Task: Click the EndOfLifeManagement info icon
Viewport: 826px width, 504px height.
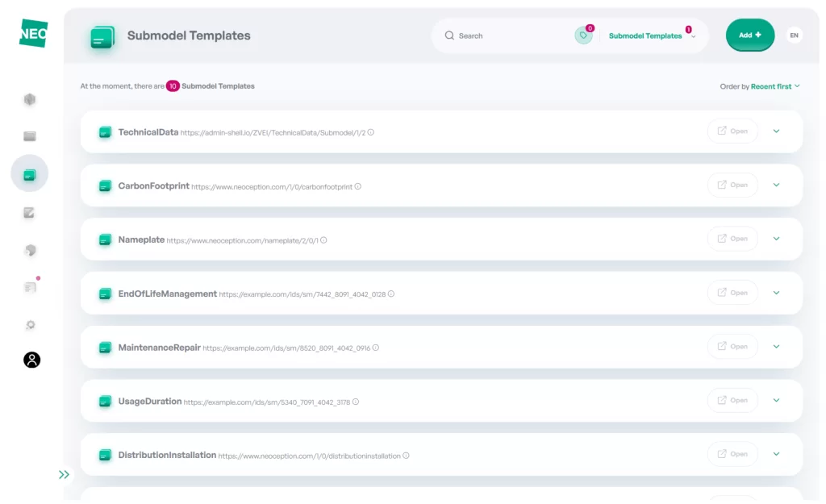Action: 391,294
